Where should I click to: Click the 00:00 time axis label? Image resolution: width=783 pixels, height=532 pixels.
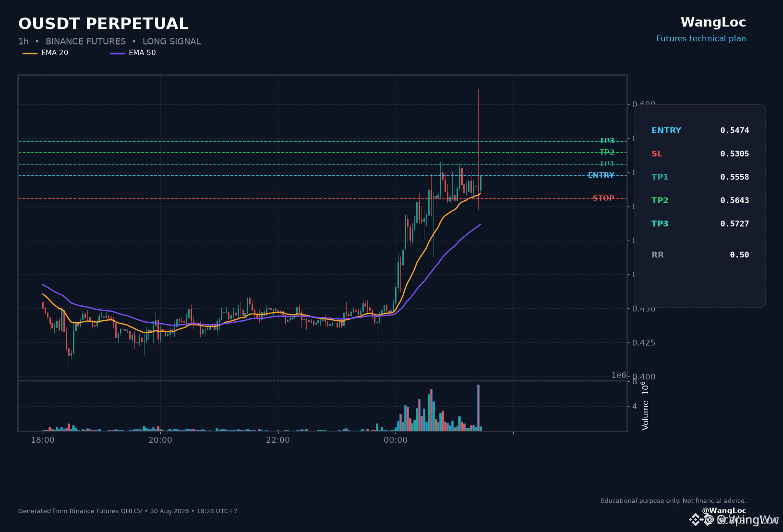[396, 440]
